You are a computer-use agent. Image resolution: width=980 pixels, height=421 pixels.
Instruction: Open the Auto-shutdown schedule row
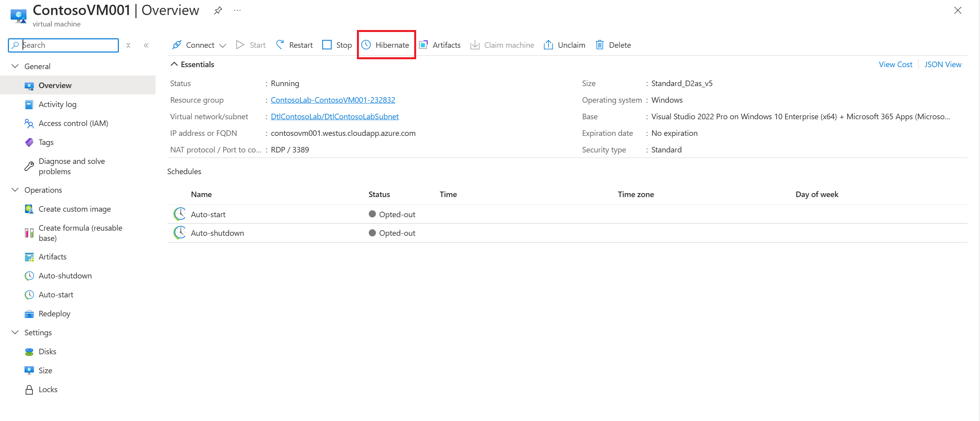[x=567, y=233]
